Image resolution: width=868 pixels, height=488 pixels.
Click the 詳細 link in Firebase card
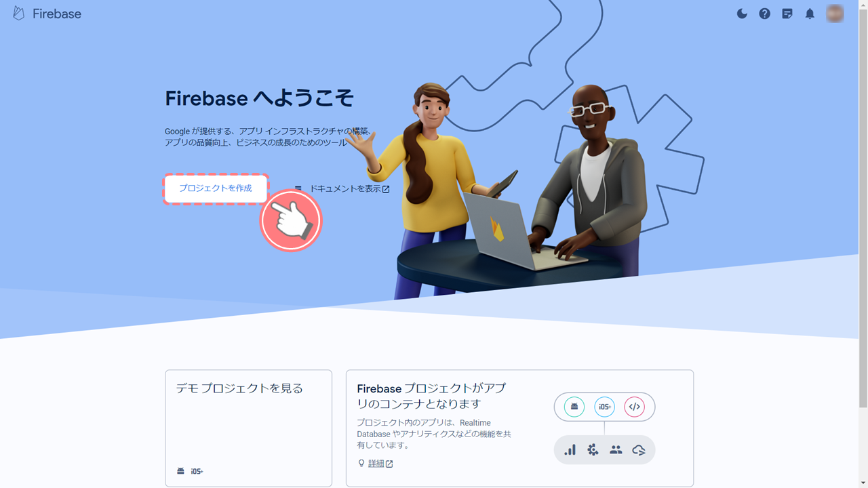376,464
